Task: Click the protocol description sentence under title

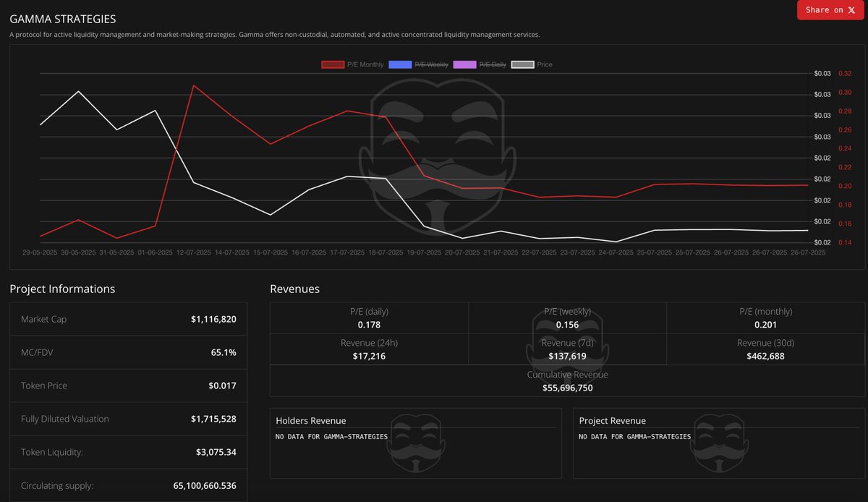Action: pyautogui.click(x=275, y=35)
